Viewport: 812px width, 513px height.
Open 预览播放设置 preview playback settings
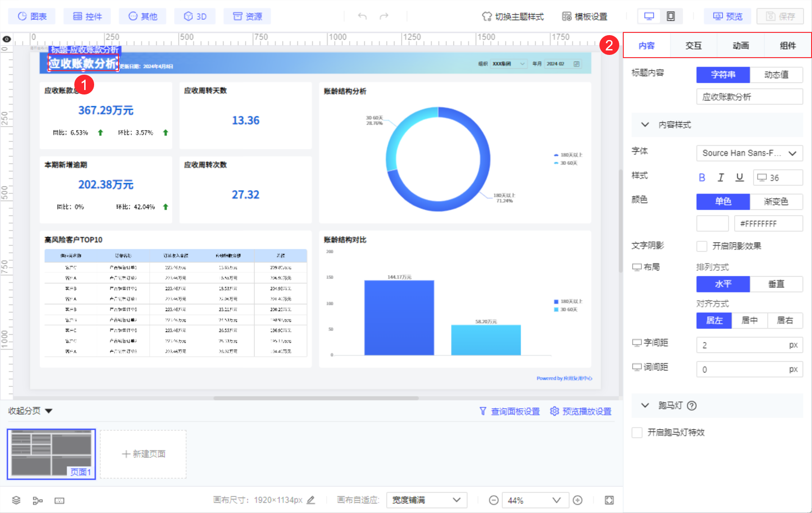581,411
